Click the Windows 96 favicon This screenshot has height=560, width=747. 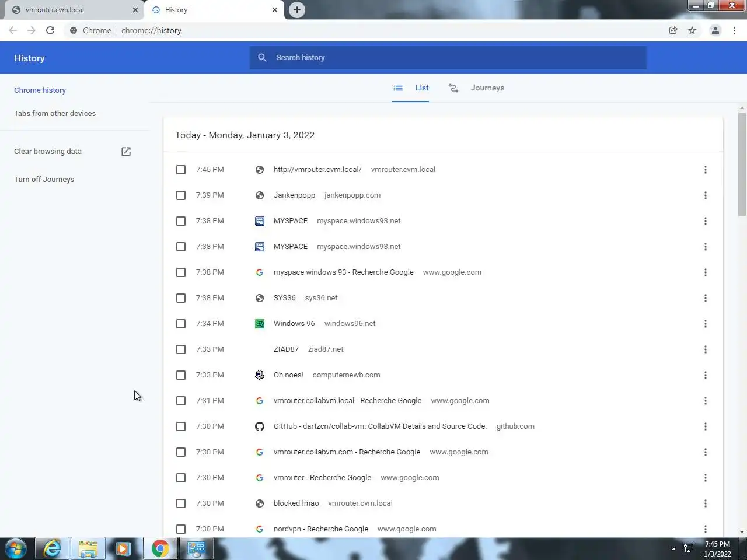(260, 324)
